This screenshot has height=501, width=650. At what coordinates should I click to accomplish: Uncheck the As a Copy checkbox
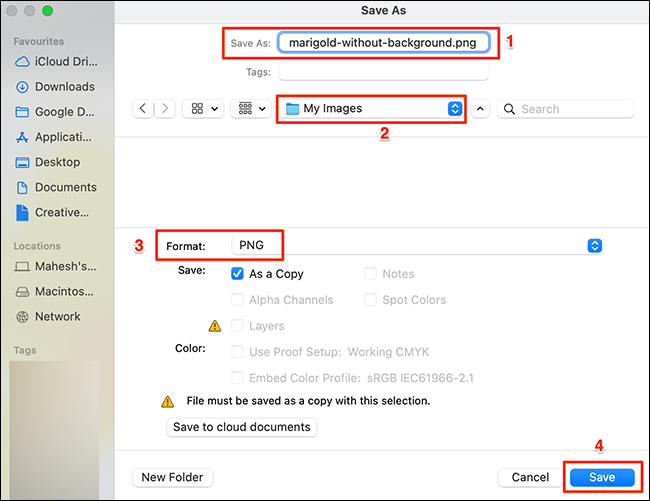pos(238,273)
